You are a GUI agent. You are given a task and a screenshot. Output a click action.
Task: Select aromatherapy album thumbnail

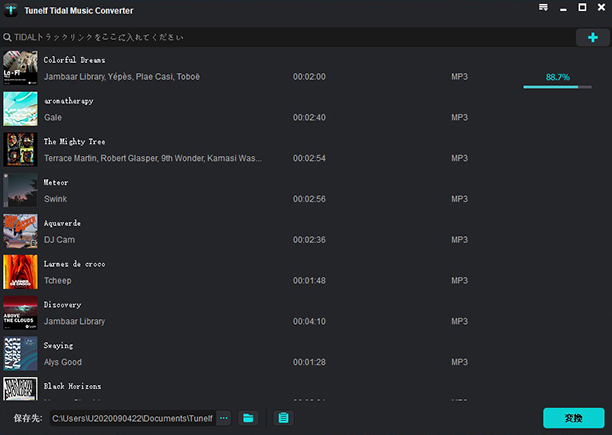coord(20,109)
